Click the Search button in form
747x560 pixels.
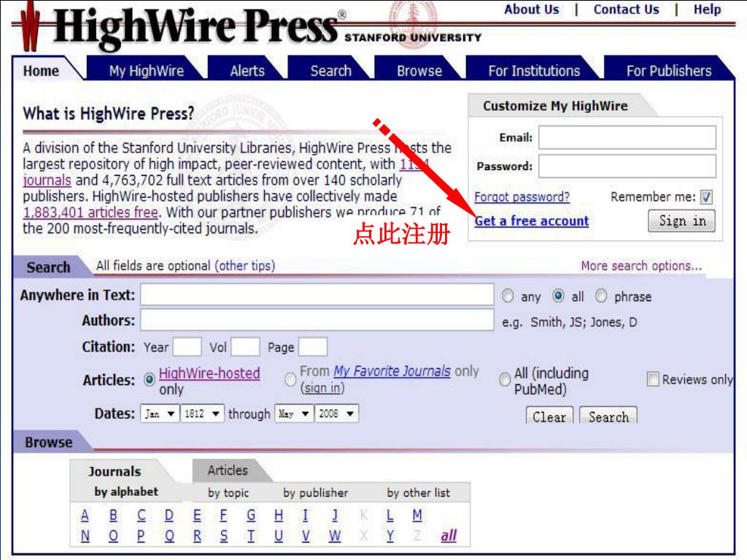[x=608, y=416]
